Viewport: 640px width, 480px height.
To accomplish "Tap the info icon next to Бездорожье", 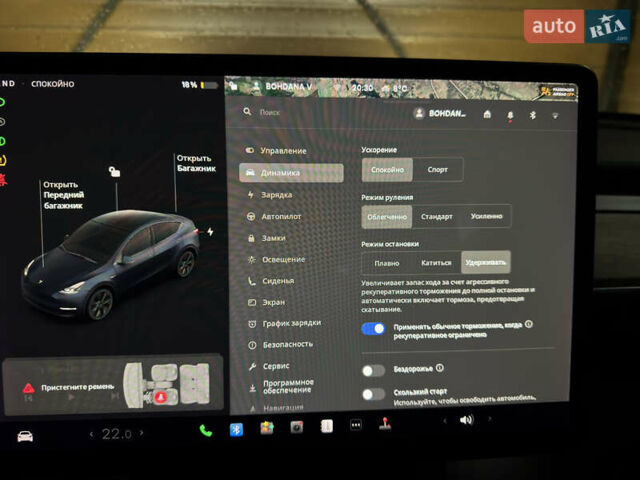I will click(x=440, y=368).
